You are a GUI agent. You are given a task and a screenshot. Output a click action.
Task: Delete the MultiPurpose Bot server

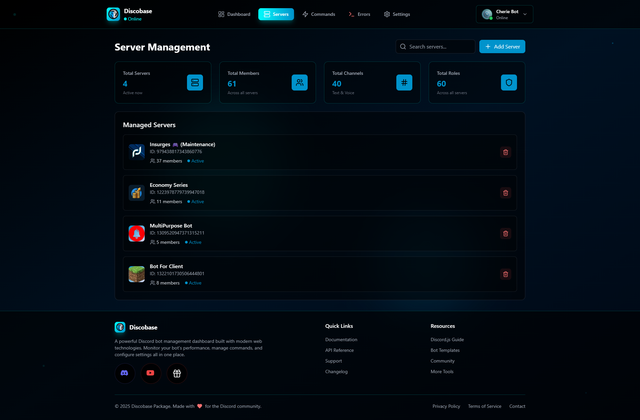[505, 233]
